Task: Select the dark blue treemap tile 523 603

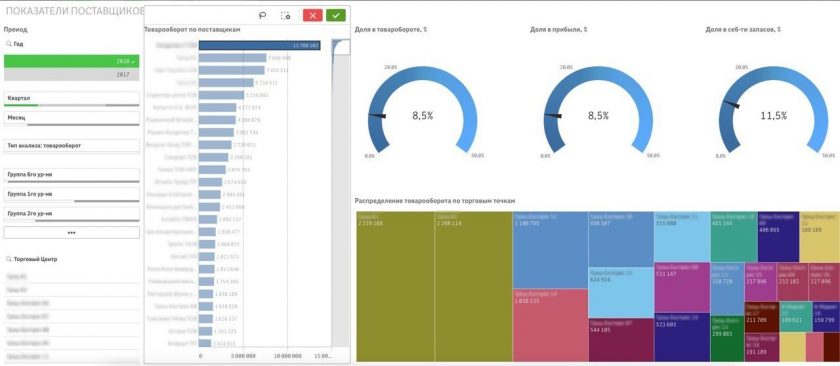Action: click(682, 338)
